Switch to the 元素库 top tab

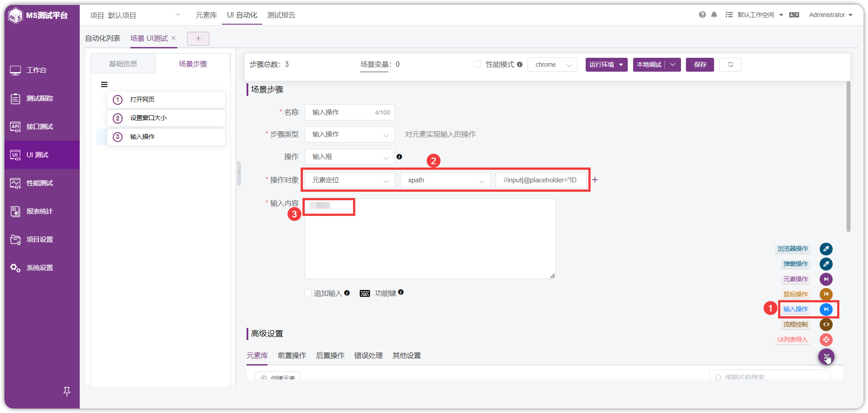tap(206, 15)
